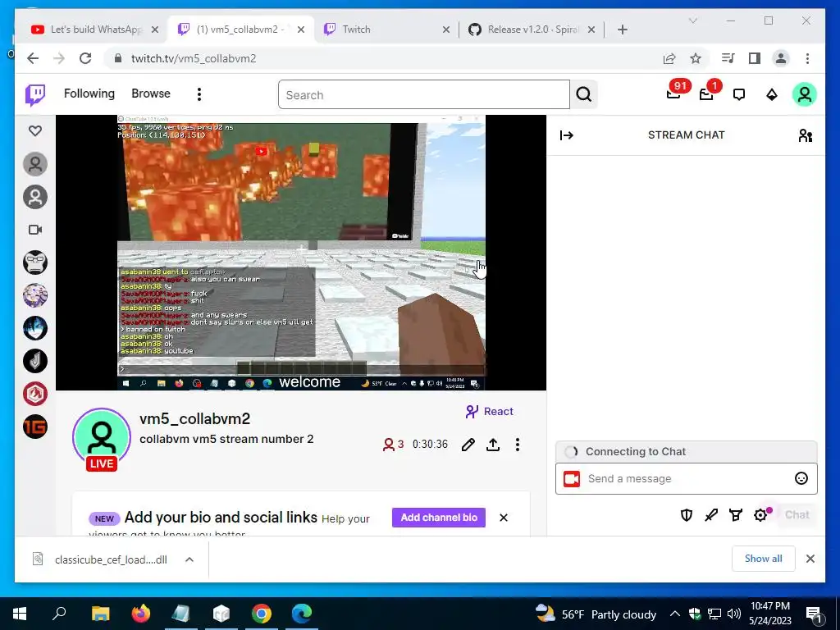Select the vm5_collabvm2 browser tab

(x=239, y=30)
